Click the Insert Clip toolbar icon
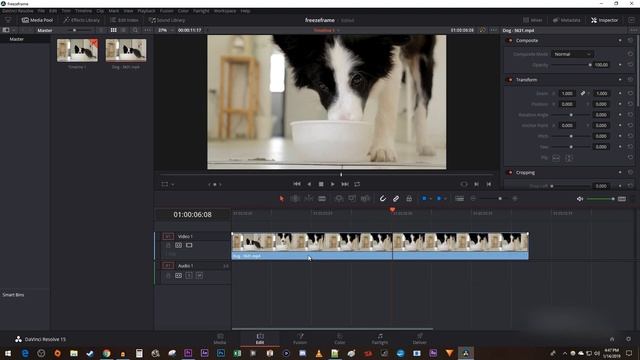 tap(339, 199)
